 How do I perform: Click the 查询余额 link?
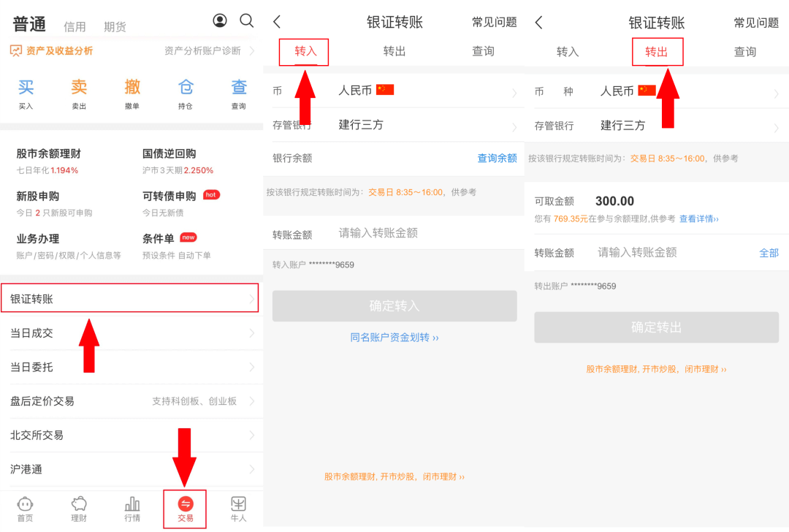click(497, 159)
